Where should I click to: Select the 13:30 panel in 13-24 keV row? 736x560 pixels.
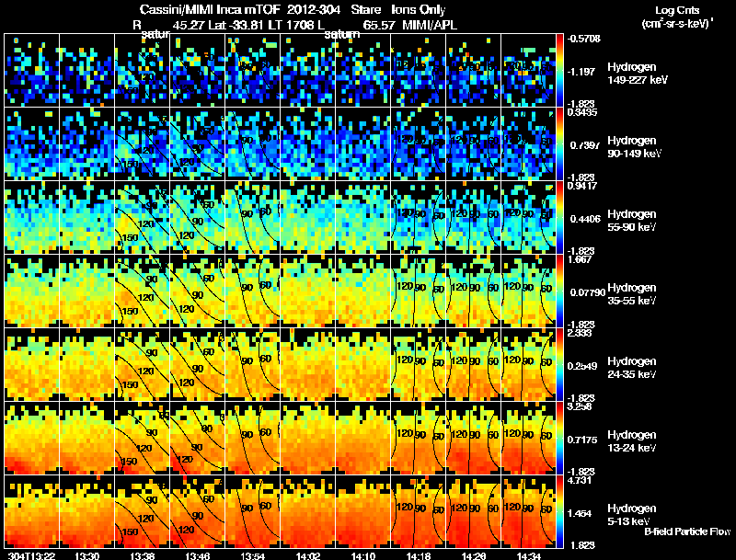click(x=86, y=438)
